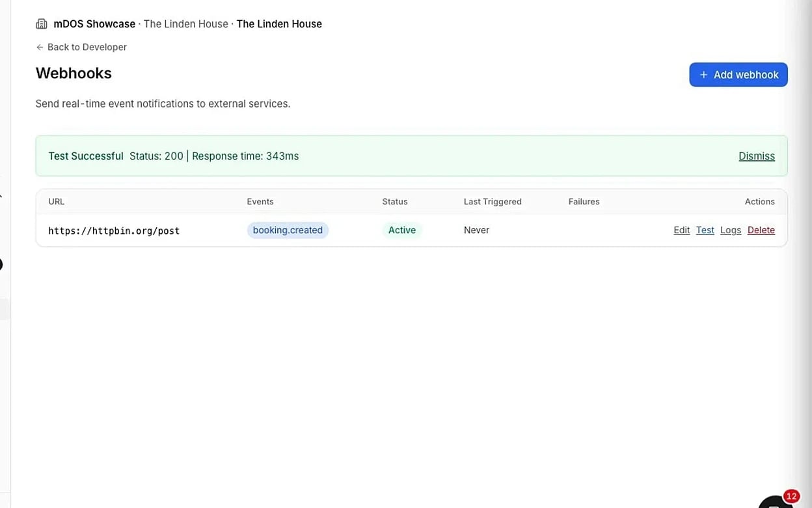Click the Events column header

point(260,202)
